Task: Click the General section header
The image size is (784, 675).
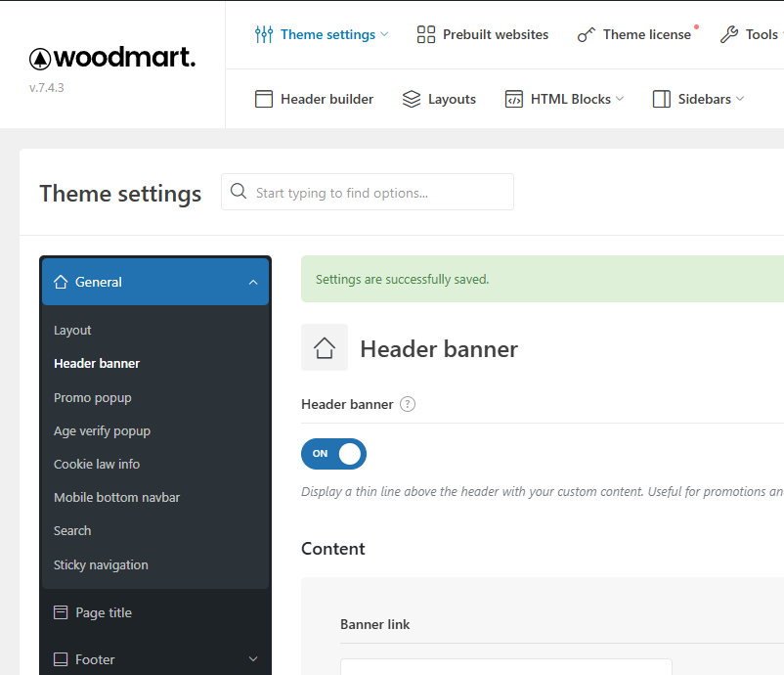Action: pyautogui.click(x=155, y=282)
